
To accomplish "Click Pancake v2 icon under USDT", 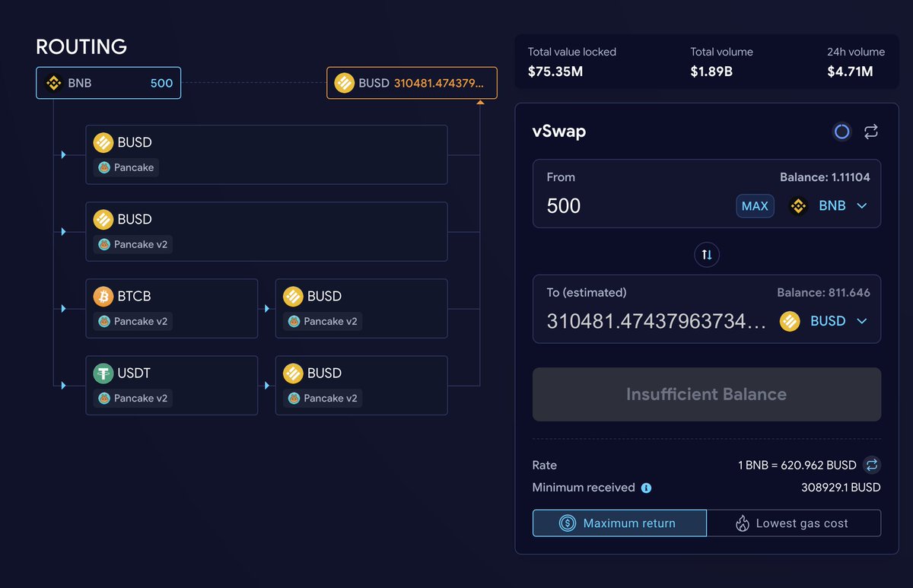I will point(104,398).
